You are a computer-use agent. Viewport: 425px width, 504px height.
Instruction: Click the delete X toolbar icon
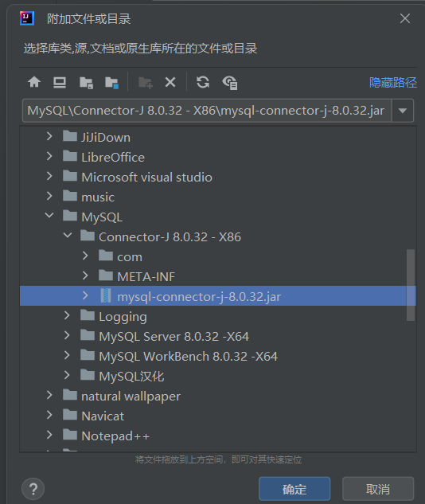click(170, 82)
